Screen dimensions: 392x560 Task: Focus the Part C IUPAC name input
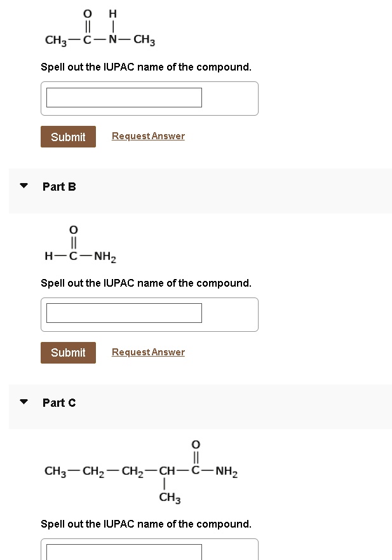point(124,552)
